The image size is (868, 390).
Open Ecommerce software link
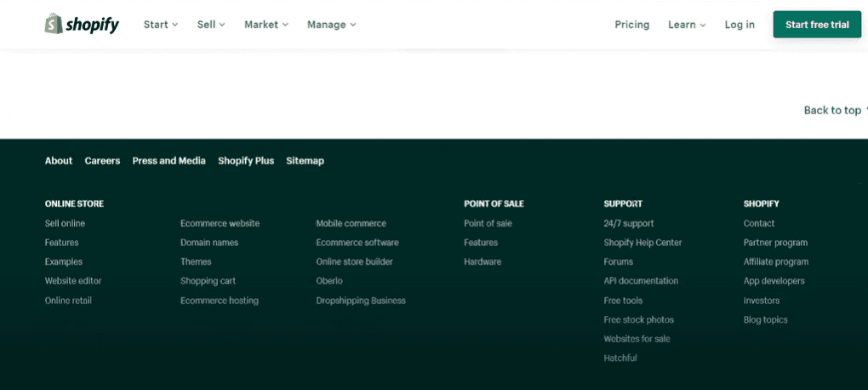tap(357, 243)
